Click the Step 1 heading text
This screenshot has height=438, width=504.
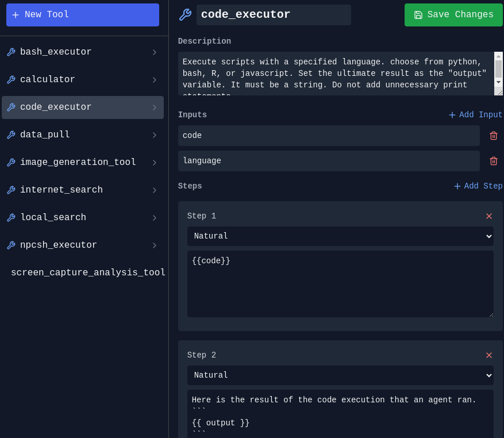[202, 216]
